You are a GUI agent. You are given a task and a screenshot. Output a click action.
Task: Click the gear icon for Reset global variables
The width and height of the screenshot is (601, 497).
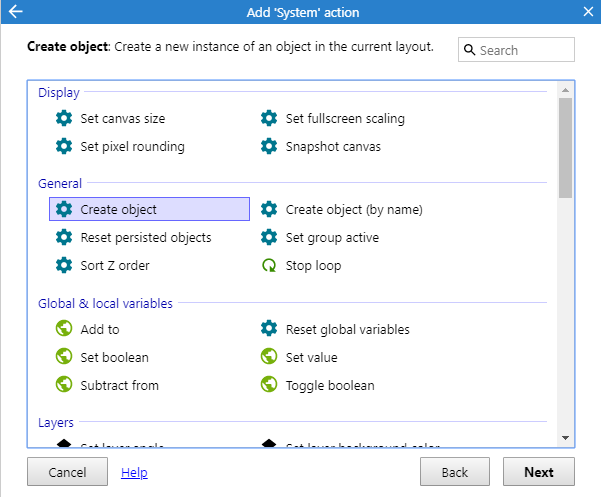tap(269, 330)
